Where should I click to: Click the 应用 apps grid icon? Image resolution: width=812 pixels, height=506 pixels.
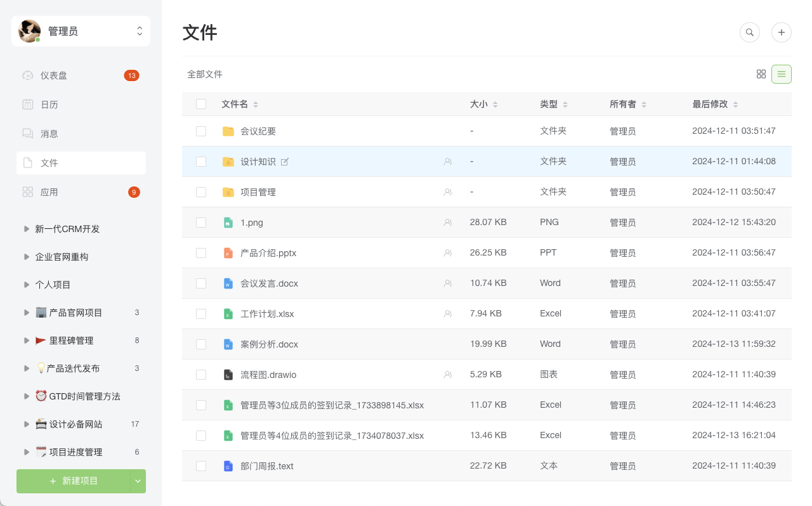pos(27,192)
